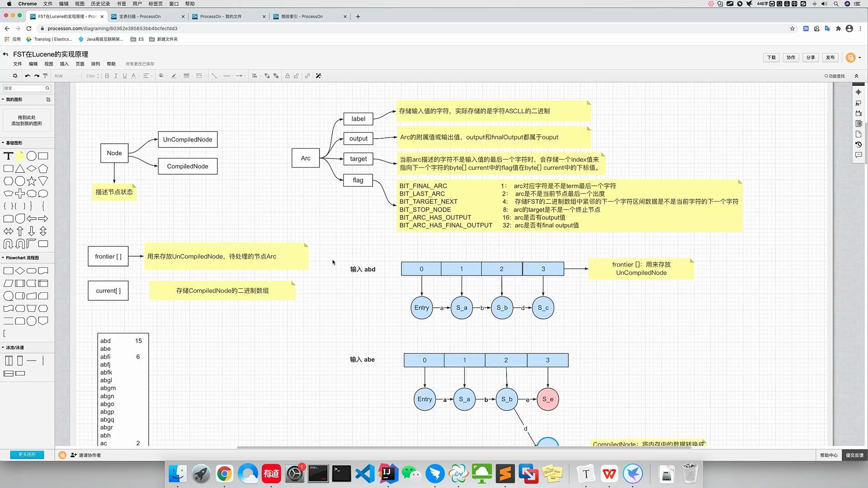Click the link/hyperlink insert icon
This screenshot has width=868, height=488.
pyautogui.click(x=307, y=75)
